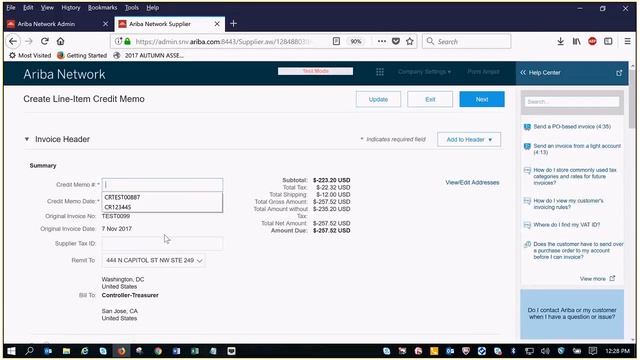The height and width of the screenshot is (360, 640).
Task: Go back with the browser back arrow
Action: click(x=13, y=41)
